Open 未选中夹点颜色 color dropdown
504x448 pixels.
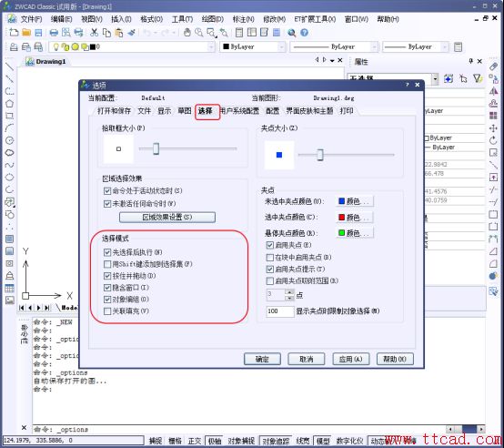pyautogui.click(x=355, y=201)
